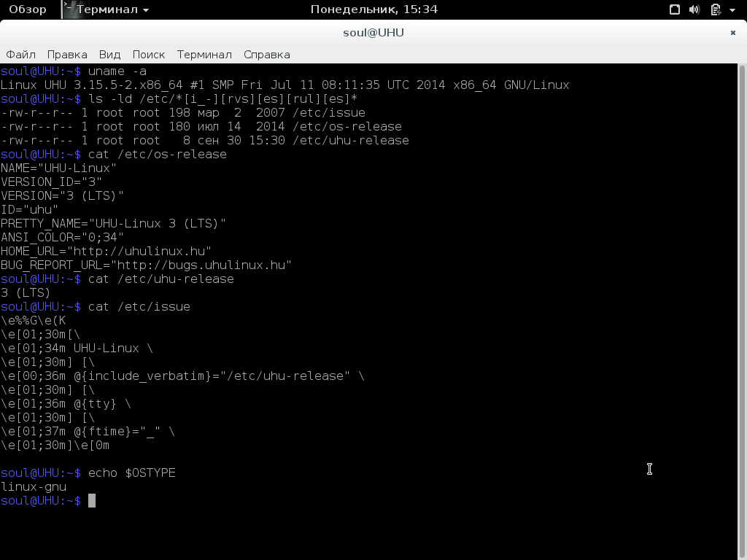This screenshot has width=747, height=560.
Task: Open the clock showing Понедельник, 15:34
Action: click(x=374, y=9)
